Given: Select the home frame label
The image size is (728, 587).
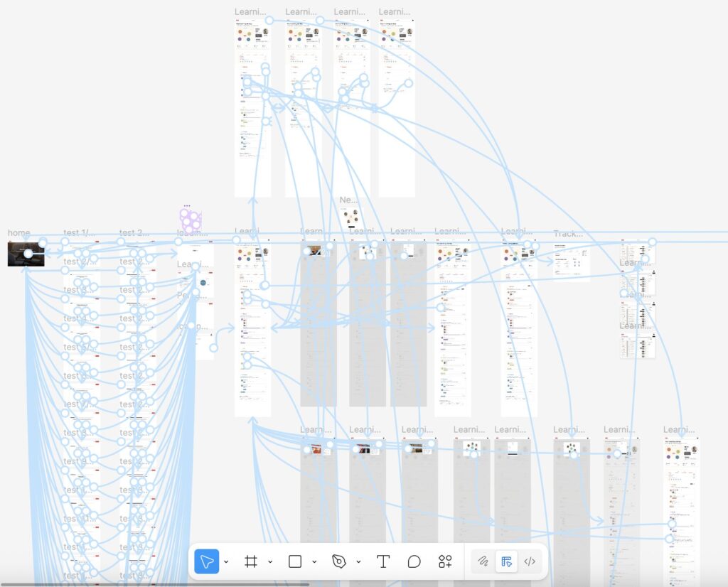Looking at the screenshot, I should [19, 233].
